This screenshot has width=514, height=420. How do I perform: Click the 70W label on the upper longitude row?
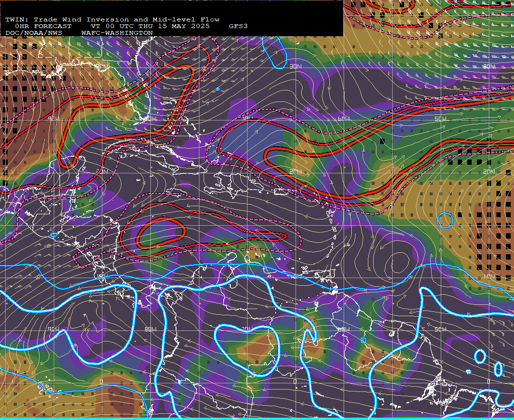click(x=247, y=119)
